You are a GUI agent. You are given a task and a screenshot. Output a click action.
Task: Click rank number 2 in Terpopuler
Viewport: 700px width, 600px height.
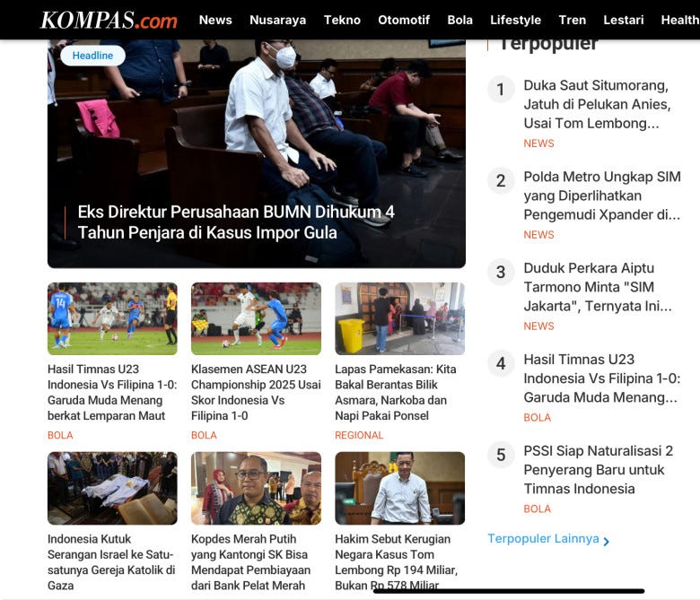click(x=501, y=180)
